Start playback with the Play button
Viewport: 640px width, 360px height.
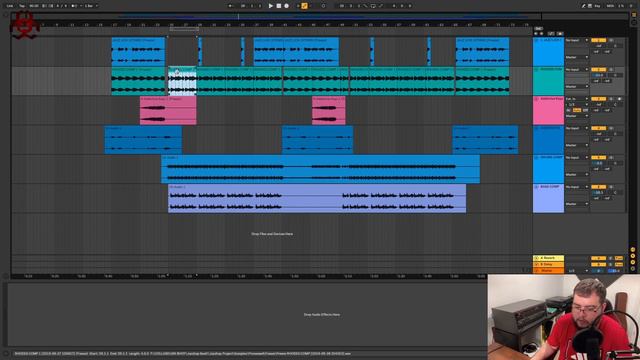pyautogui.click(x=271, y=6)
